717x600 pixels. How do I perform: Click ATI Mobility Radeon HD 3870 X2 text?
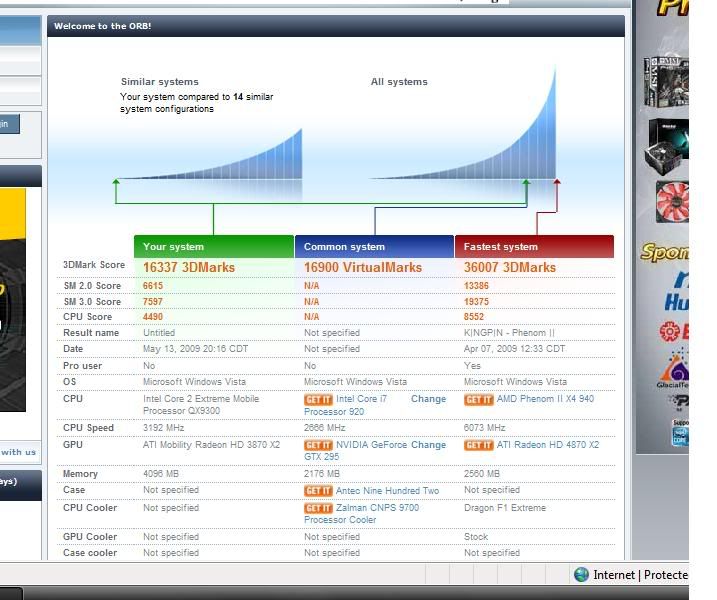(x=211, y=445)
